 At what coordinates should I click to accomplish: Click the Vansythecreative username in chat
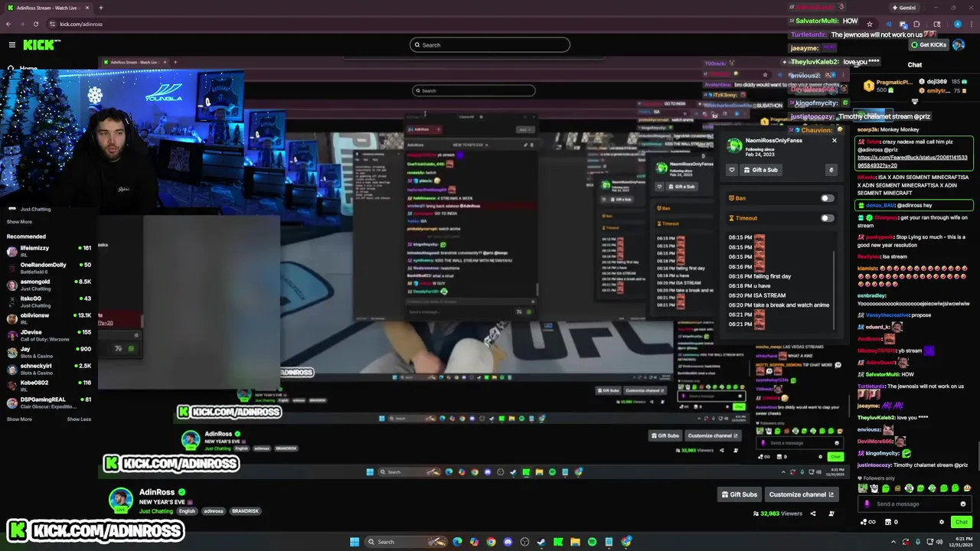pos(887,315)
